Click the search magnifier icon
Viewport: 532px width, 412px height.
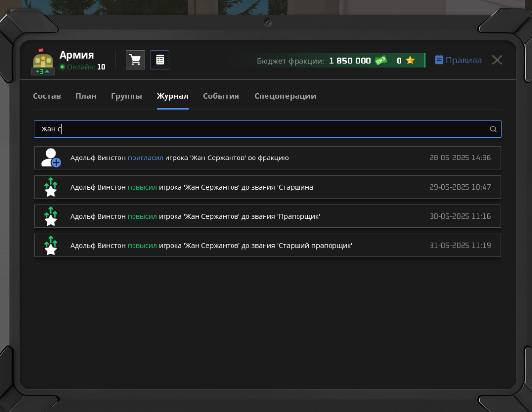tap(493, 129)
